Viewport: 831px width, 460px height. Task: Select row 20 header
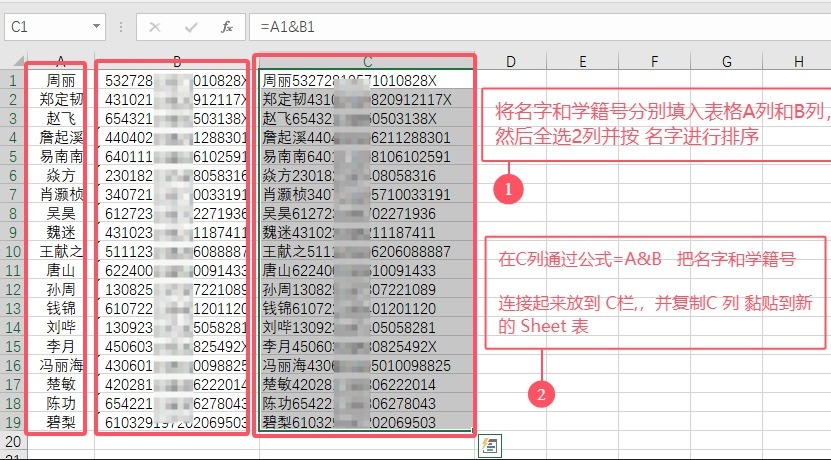click(13, 441)
